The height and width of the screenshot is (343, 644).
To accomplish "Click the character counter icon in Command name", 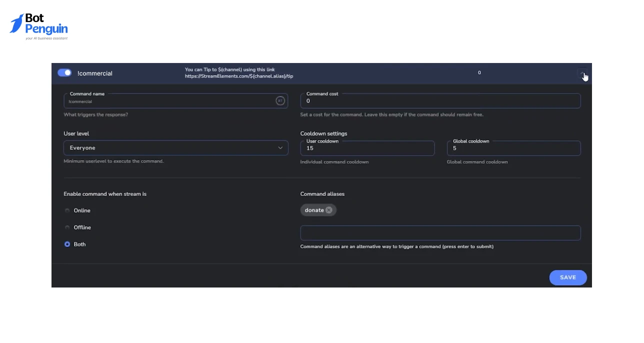I will pos(280,101).
